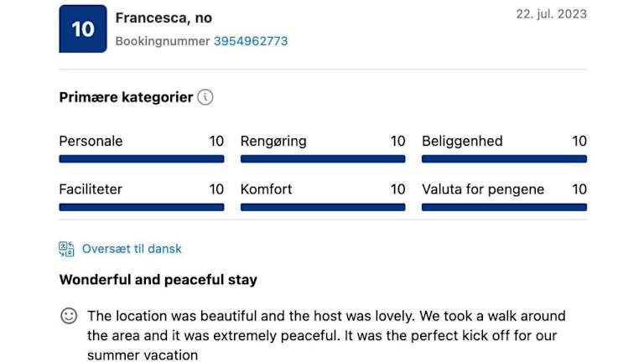Click the Personale rating bar
This screenshot has width=644, height=362.
[x=142, y=158]
